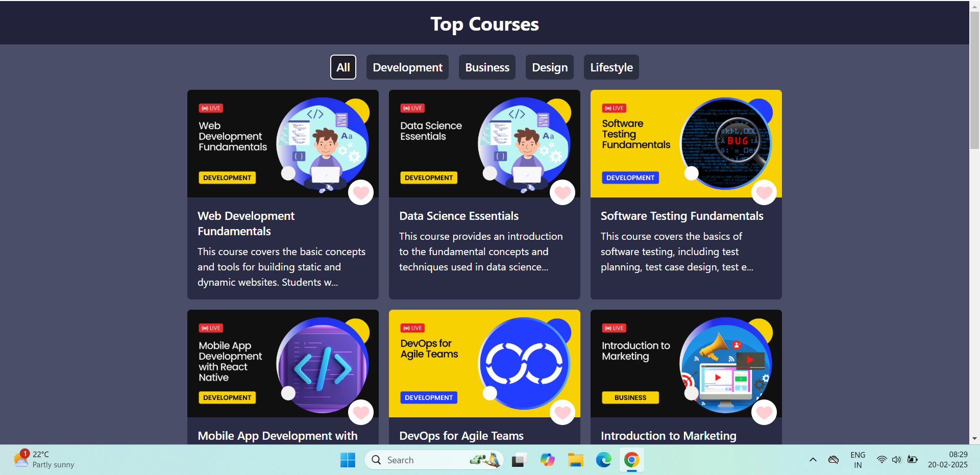Like the Introduction to Marketing course heart

tap(764, 412)
